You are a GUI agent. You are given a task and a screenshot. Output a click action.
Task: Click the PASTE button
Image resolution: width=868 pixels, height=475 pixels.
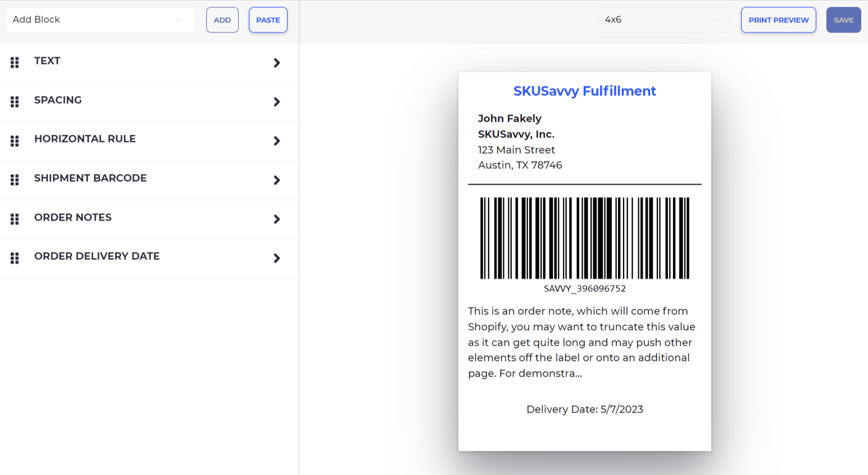click(268, 20)
